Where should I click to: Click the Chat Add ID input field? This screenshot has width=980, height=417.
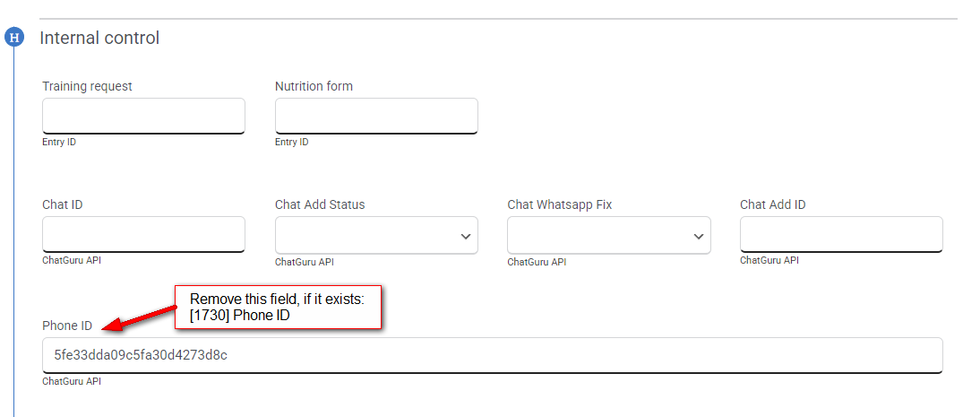[x=841, y=234]
